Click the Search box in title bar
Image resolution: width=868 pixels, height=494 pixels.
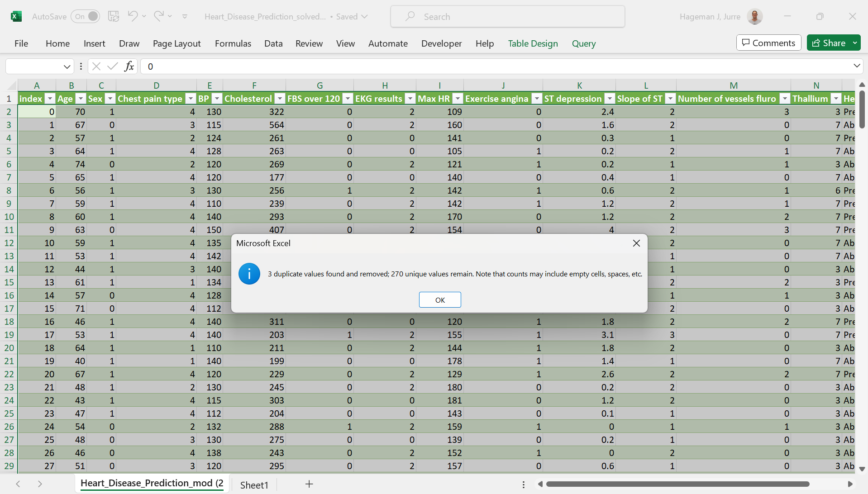point(507,17)
